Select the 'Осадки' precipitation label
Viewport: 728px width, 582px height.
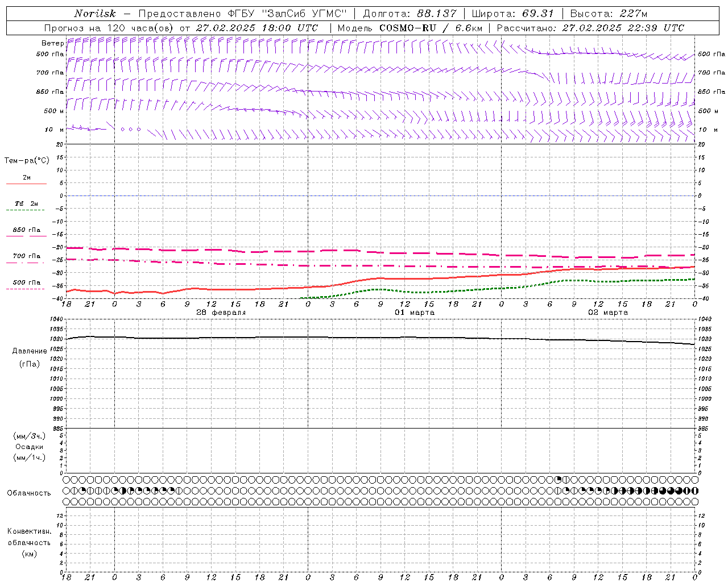point(30,447)
